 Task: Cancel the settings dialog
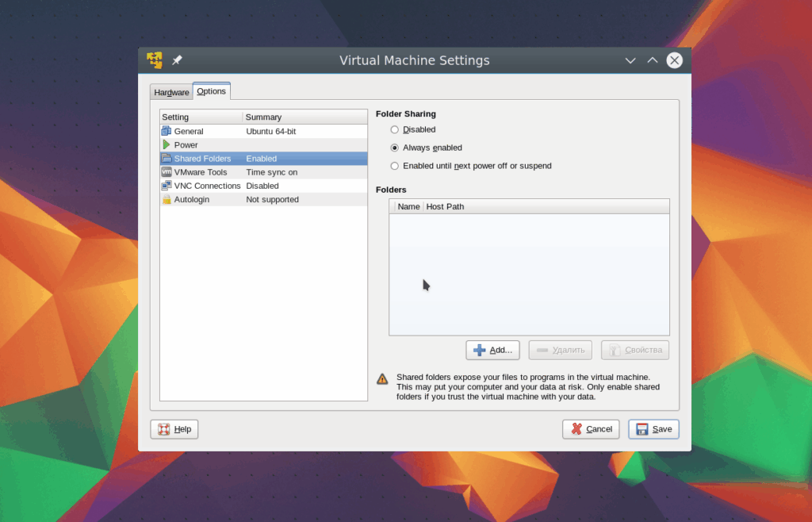[x=591, y=429]
